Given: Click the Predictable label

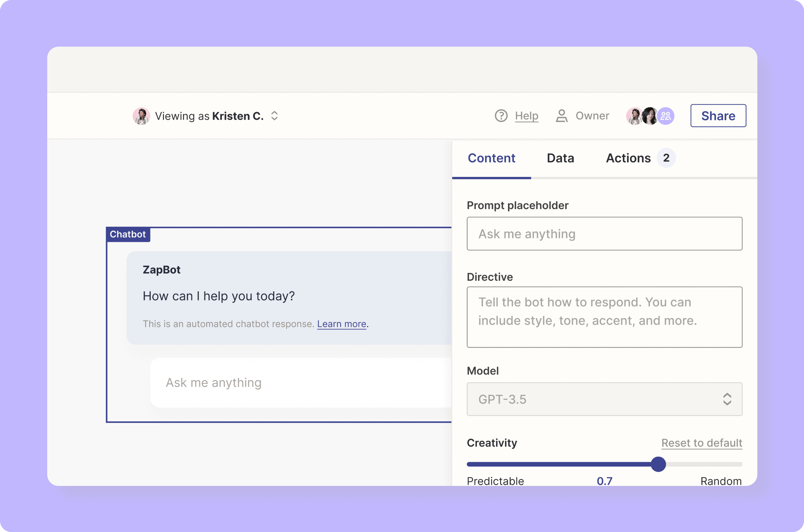Looking at the screenshot, I should click(x=495, y=481).
